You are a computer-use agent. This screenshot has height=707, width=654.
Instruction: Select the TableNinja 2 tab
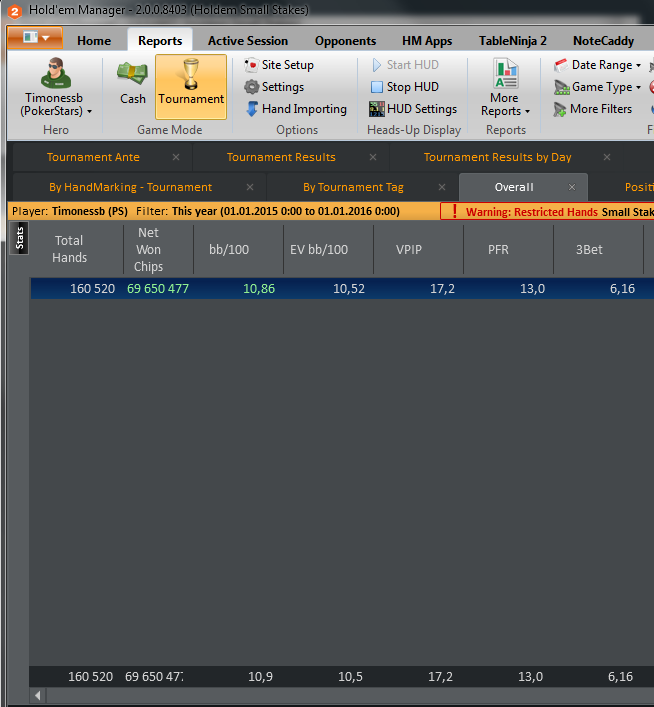point(512,41)
